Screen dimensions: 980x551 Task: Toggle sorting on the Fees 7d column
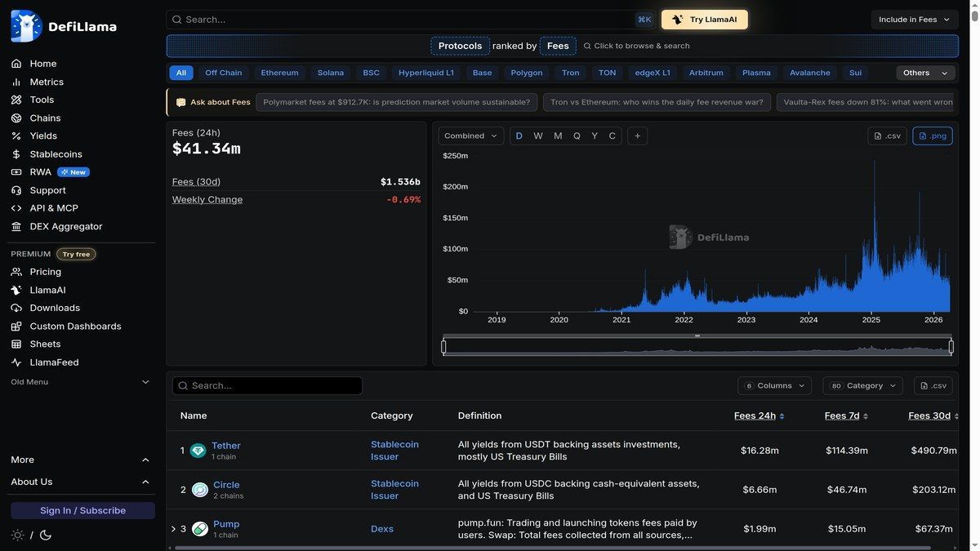click(x=841, y=414)
